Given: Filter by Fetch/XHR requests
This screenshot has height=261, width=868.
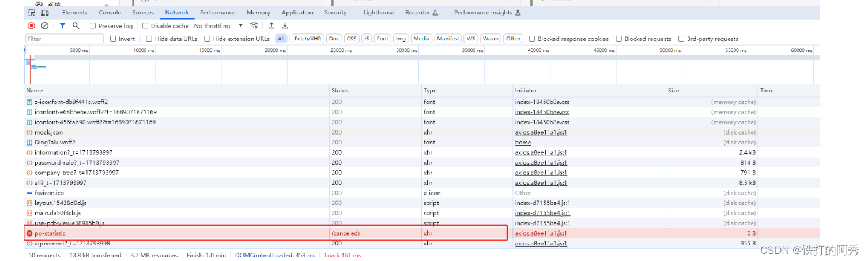Looking at the screenshot, I should (x=308, y=39).
